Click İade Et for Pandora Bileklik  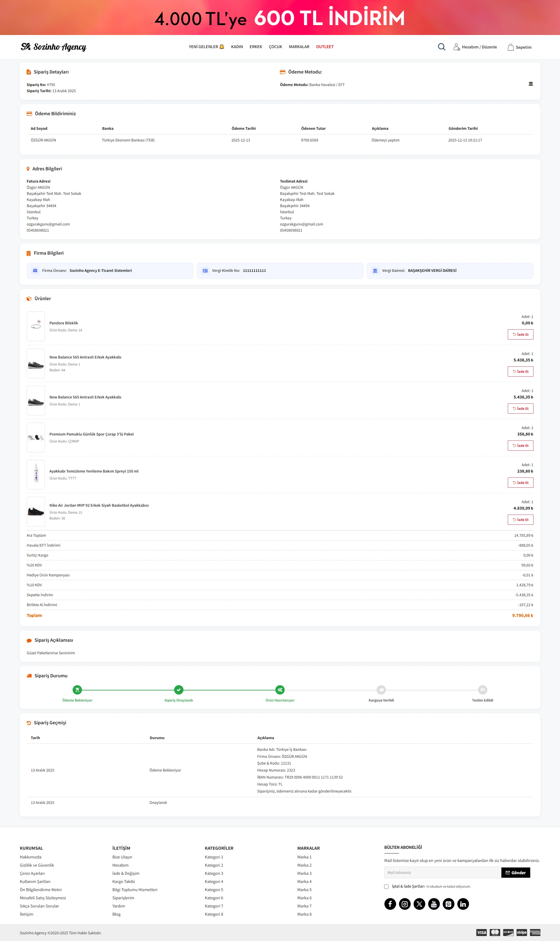520,334
